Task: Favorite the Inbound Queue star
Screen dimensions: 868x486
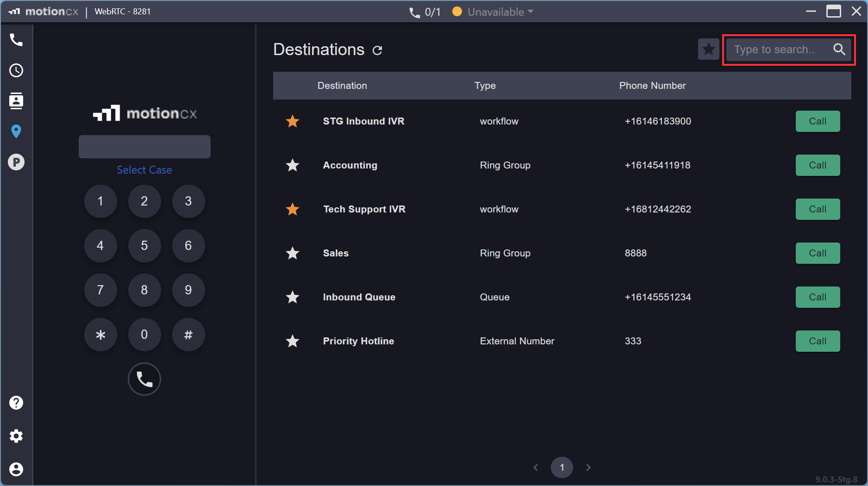Action: click(293, 297)
